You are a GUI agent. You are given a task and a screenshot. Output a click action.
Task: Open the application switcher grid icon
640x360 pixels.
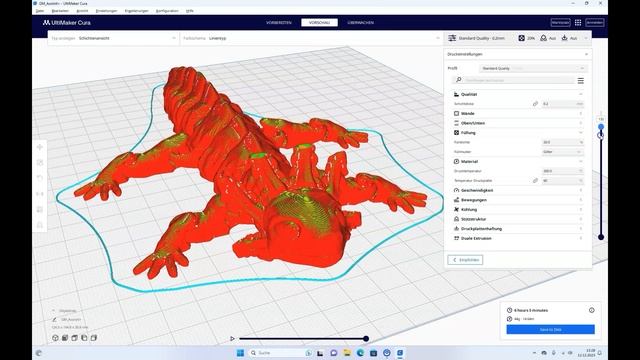click(578, 23)
